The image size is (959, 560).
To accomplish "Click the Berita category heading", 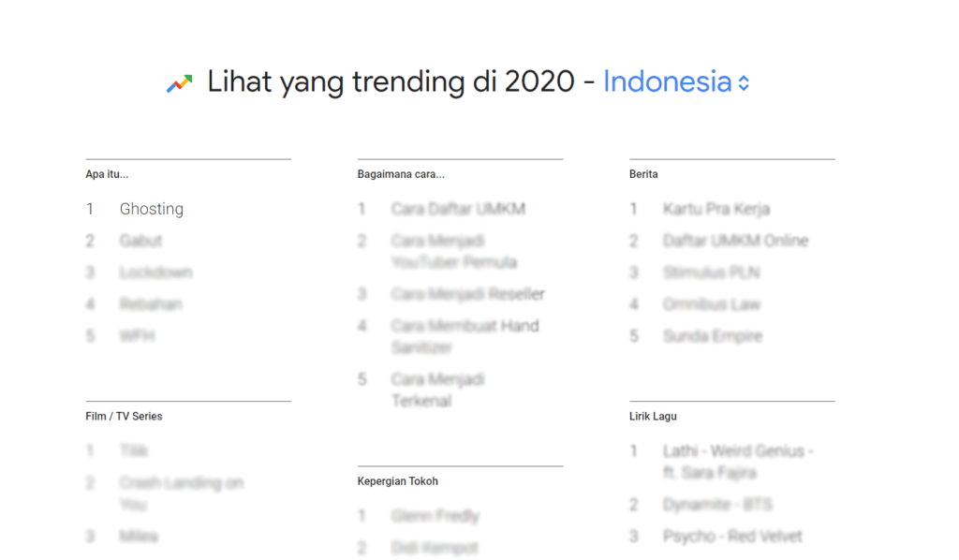I will pos(643,174).
